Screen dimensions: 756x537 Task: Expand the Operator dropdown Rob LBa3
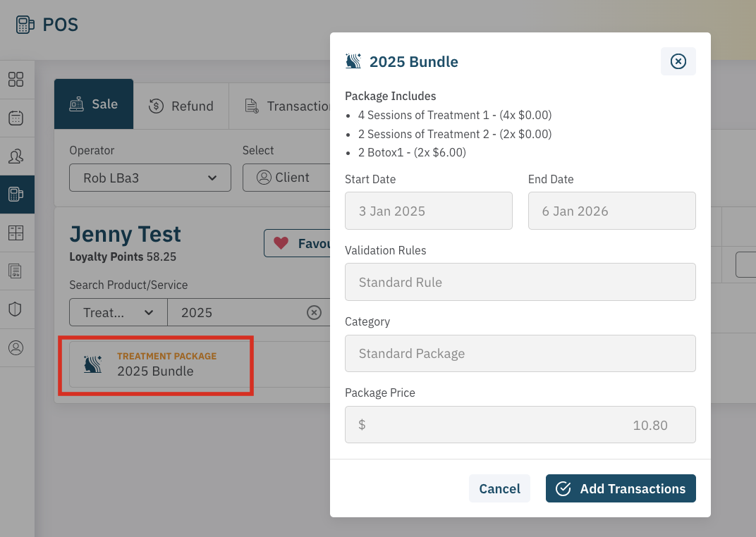tap(150, 178)
